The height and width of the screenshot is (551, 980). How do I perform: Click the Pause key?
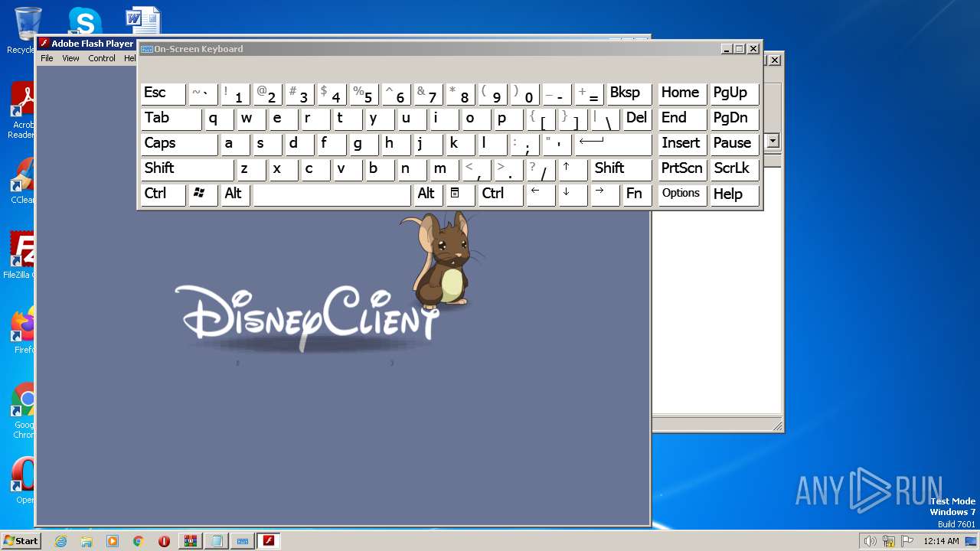[734, 144]
